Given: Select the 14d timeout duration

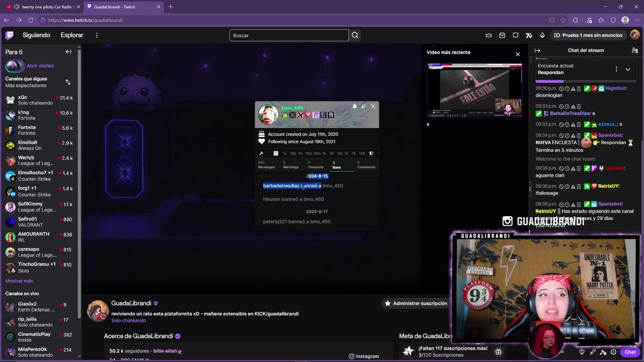Looking at the screenshot, I should point(362,153).
